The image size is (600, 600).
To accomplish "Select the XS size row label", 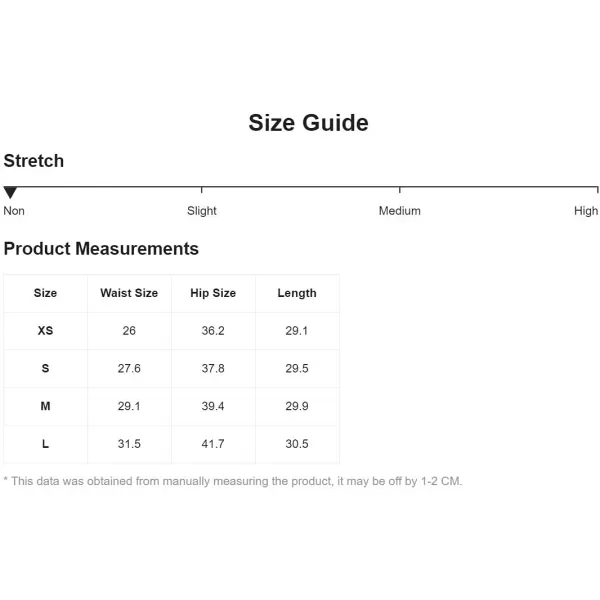I will tap(45, 331).
